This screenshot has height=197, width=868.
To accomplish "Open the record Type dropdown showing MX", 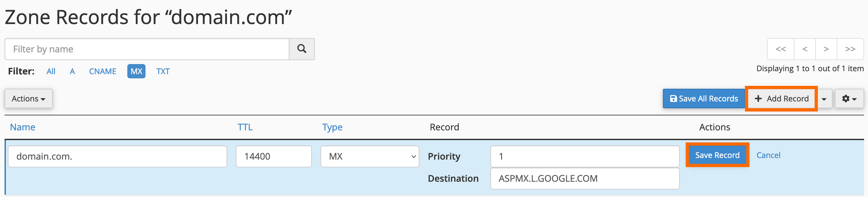I will pyautogui.click(x=369, y=156).
